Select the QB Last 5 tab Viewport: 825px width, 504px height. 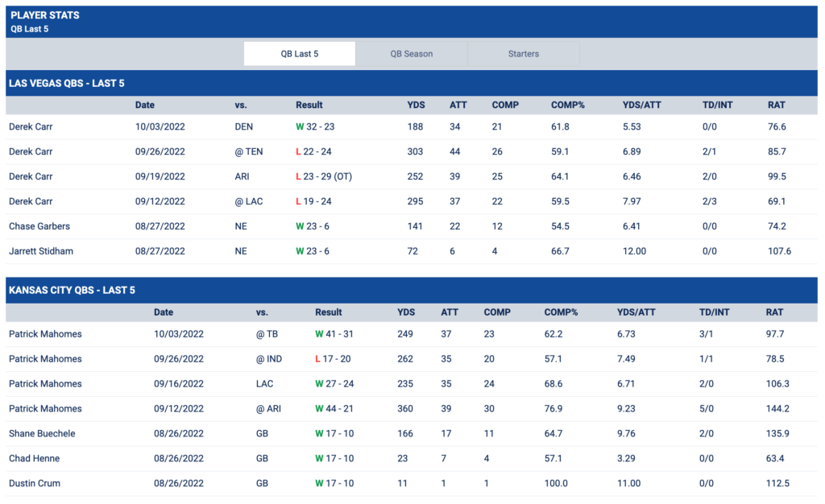tap(300, 54)
